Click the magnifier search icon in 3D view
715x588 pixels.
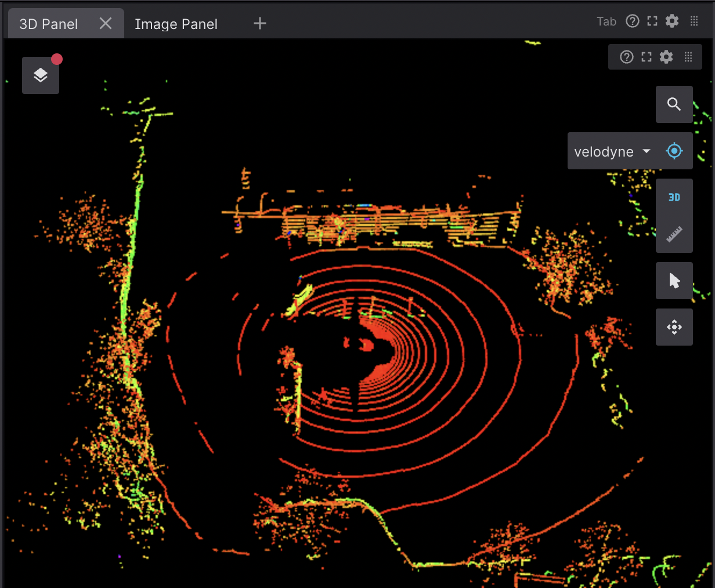coord(674,104)
